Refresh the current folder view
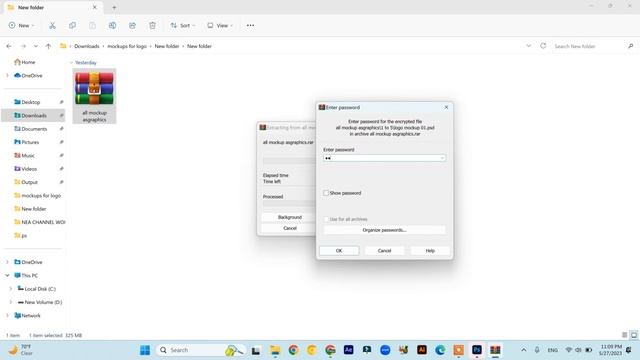 click(543, 46)
